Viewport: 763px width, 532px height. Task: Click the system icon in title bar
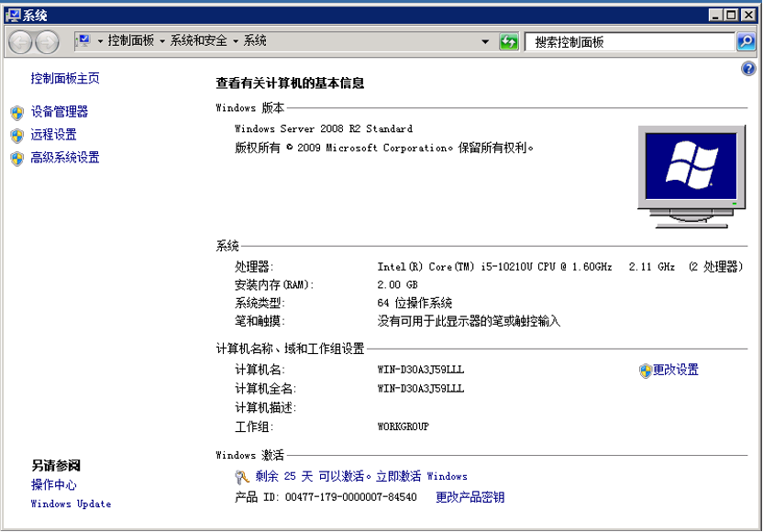[x=13, y=16]
